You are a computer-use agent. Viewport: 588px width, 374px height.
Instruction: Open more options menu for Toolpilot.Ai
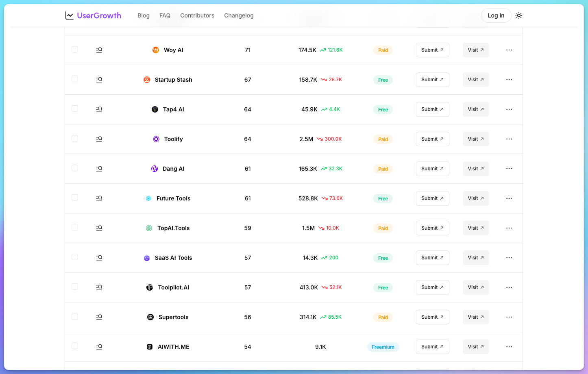click(509, 287)
